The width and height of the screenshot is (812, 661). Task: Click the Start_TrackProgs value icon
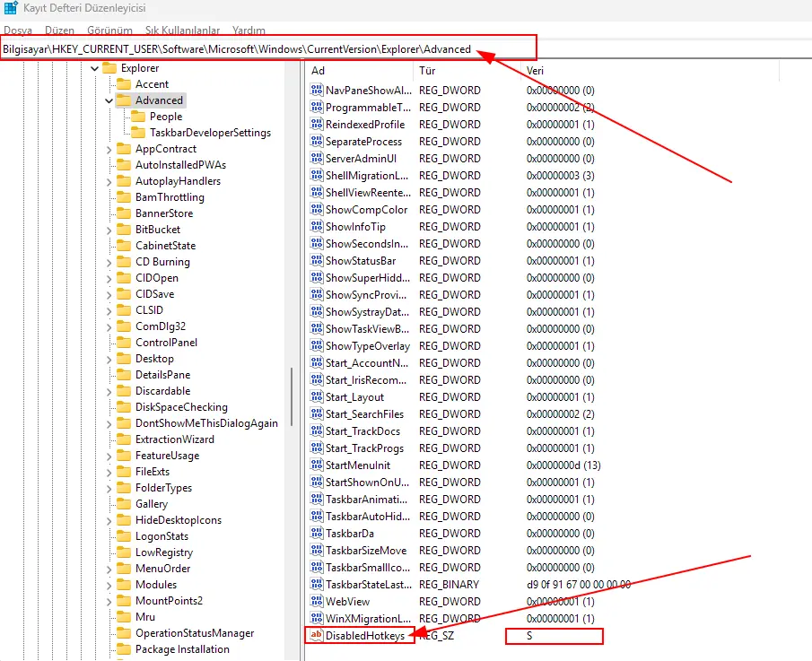coord(317,448)
